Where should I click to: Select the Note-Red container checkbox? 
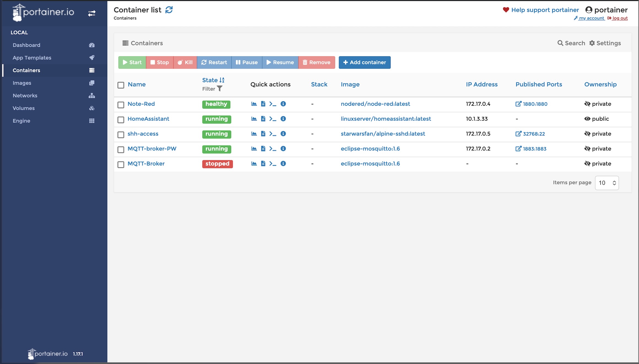(x=121, y=105)
